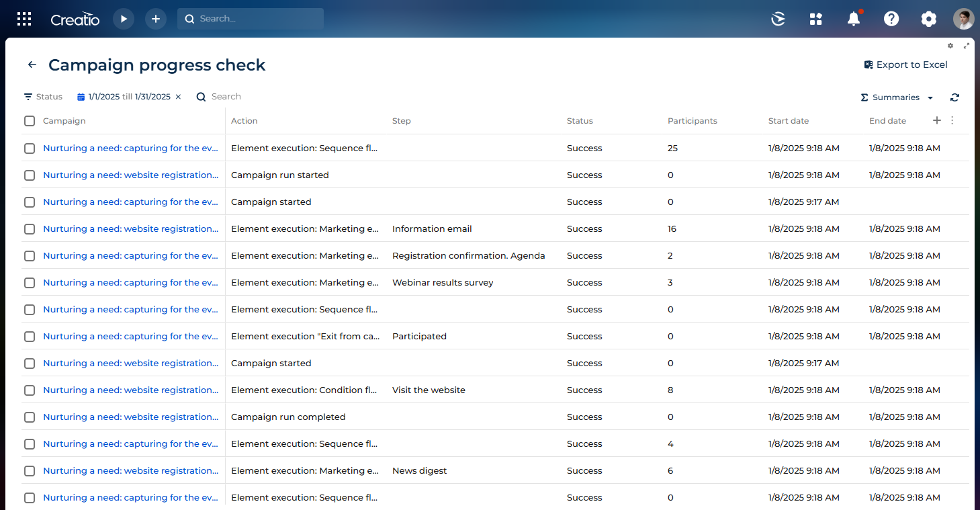The width and height of the screenshot is (980, 510).
Task: Click the 'Campaign run completed' action cell
Action: point(288,417)
